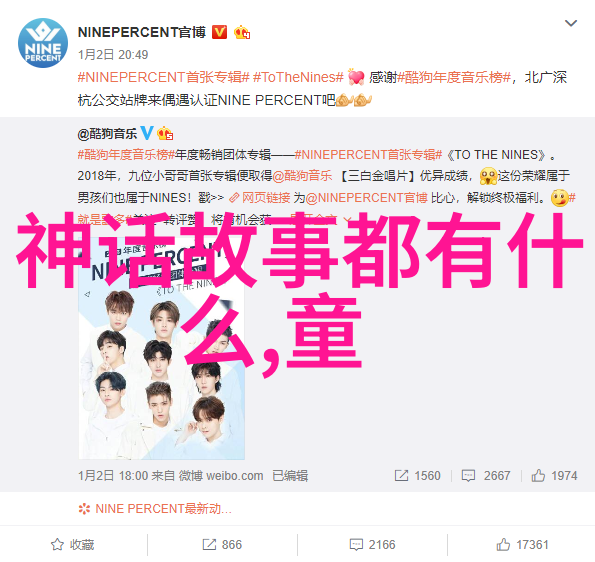Click the blue V badge beside 酷狗音乐
This screenshot has width=595, height=562.
click(x=147, y=133)
